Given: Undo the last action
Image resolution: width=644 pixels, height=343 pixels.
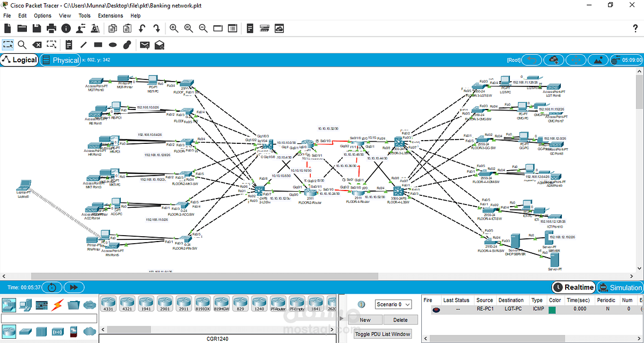Looking at the screenshot, I should tap(142, 28).
